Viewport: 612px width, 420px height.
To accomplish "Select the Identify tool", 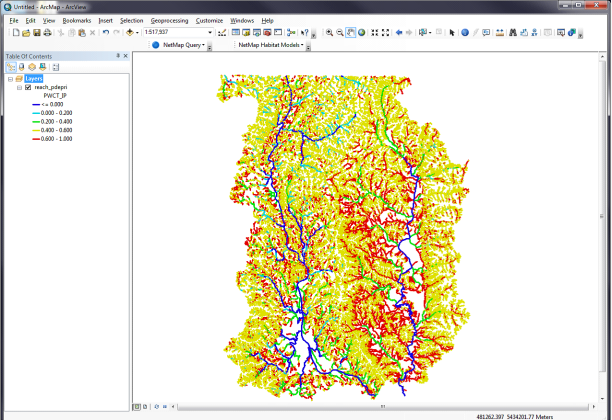I will pyautogui.click(x=465, y=32).
